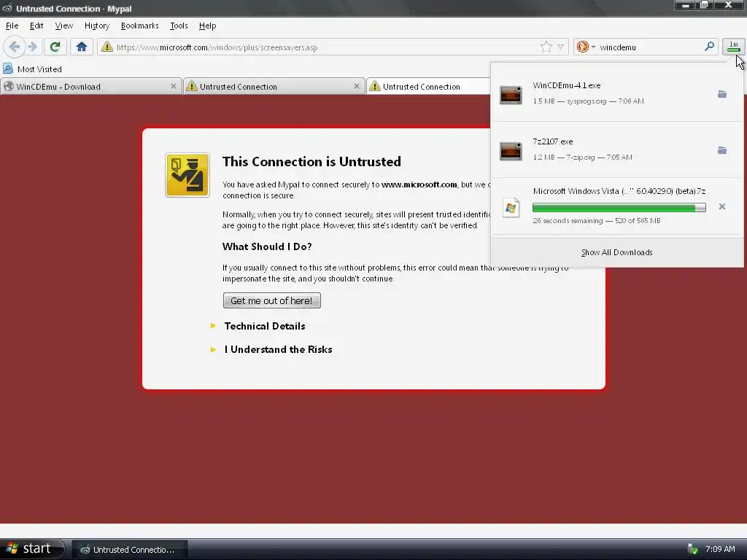Click the network tray icon
This screenshot has height=560, width=747.
692,549
